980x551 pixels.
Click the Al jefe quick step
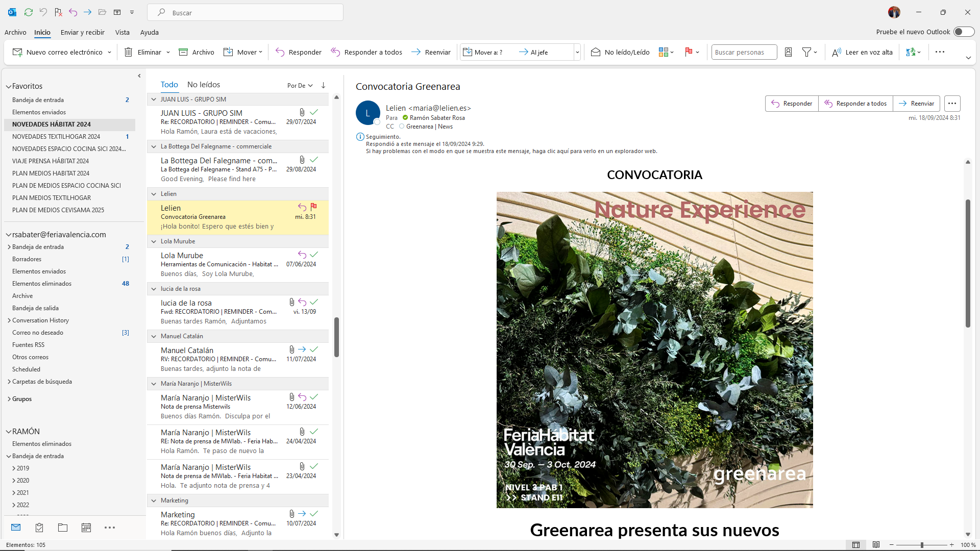[533, 52]
